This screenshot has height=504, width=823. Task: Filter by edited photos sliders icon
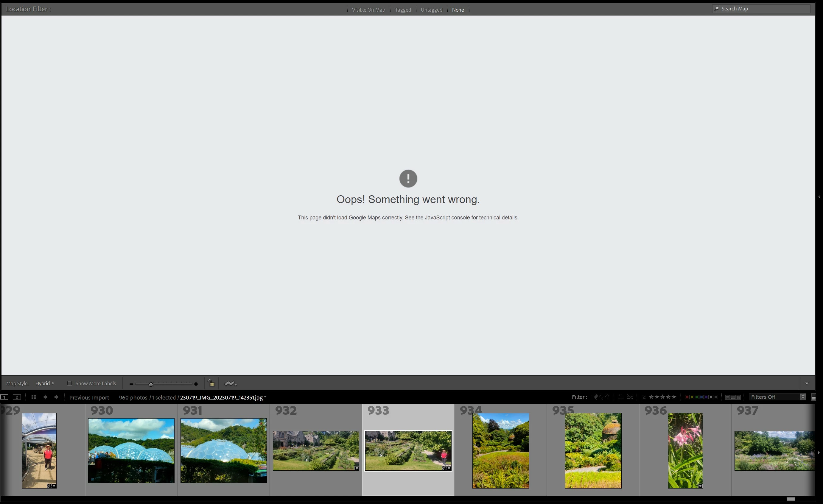click(621, 397)
